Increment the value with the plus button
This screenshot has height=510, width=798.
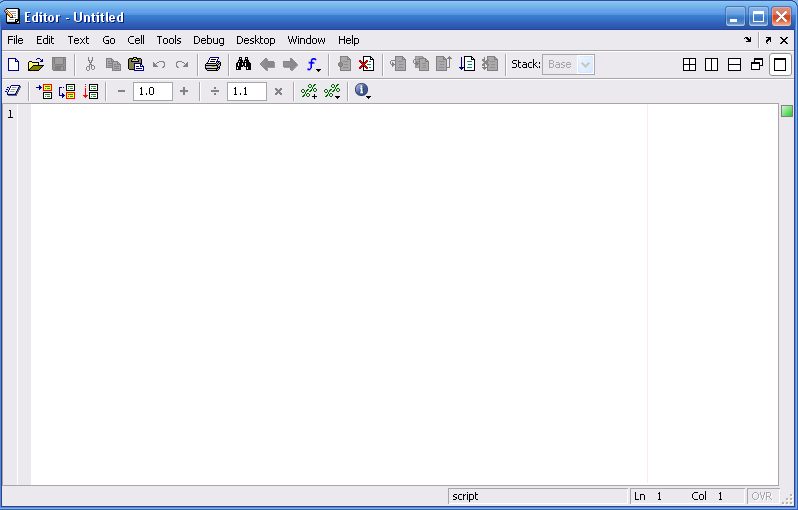pos(184,92)
